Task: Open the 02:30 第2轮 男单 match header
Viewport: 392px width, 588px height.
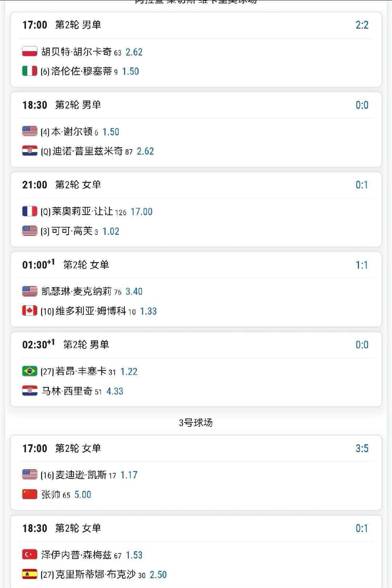Action: (x=86, y=344)
